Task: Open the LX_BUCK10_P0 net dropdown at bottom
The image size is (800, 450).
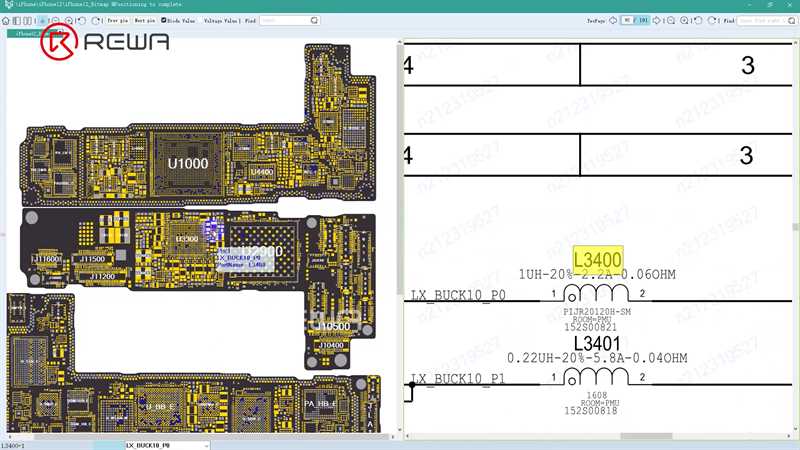Action: [206, 445]
